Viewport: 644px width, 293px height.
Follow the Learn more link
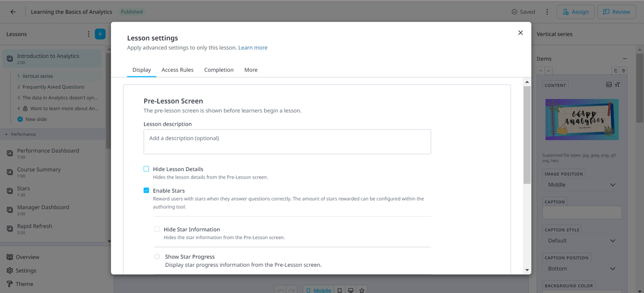253,47
